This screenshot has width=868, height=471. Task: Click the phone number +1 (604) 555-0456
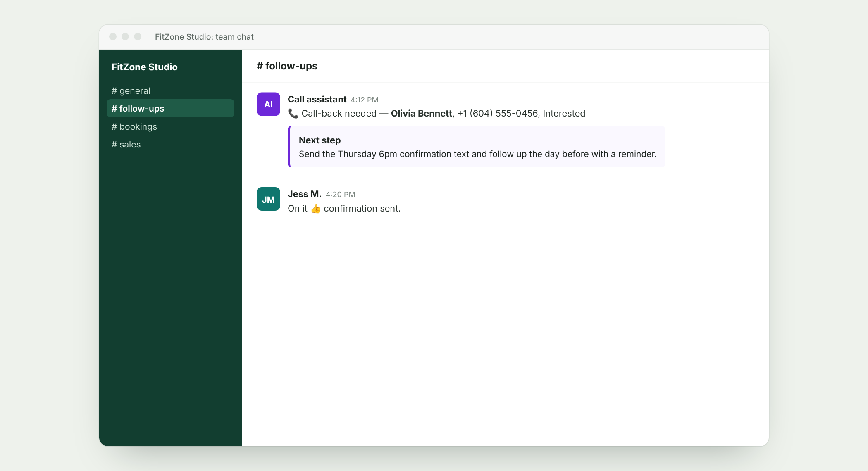pyautogui.click(x=498, y=114)
